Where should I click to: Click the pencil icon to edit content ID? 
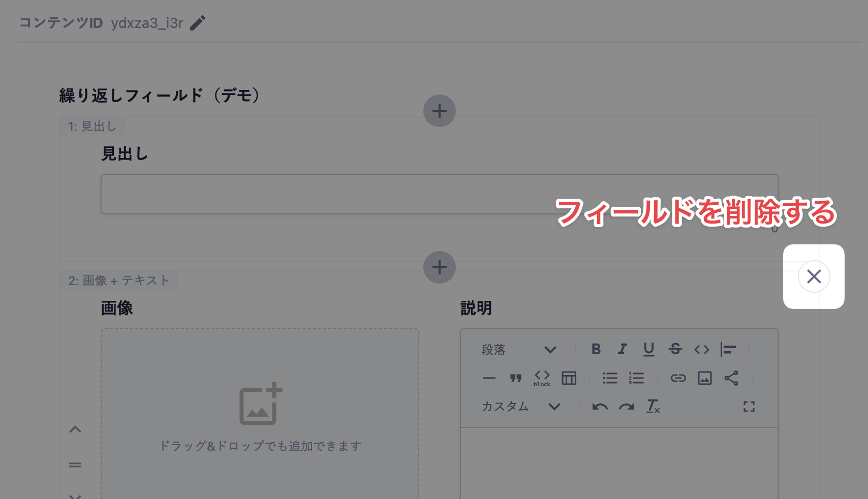(x=198, y=23)
